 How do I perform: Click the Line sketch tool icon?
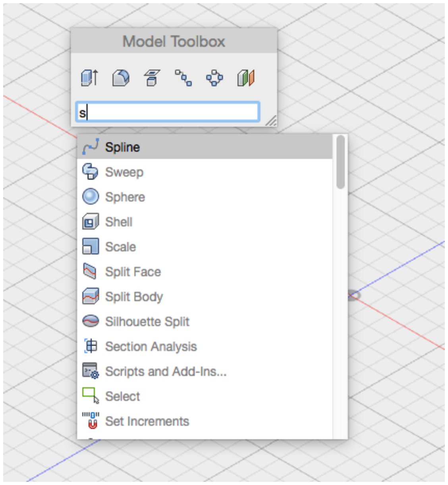[x=183, y=78]
